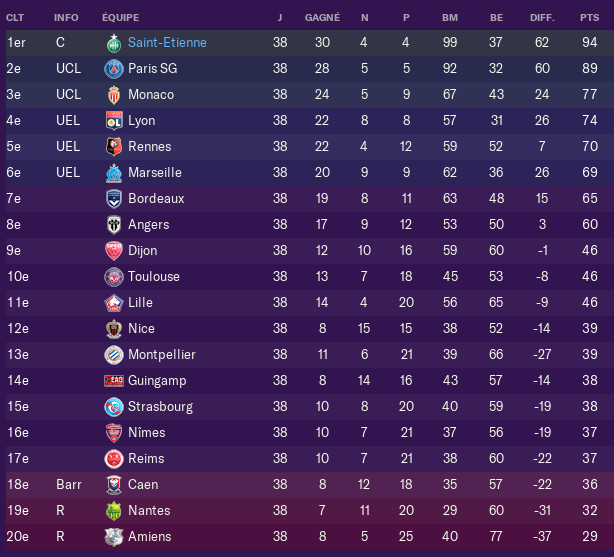Click the Bordeaux club badge
The height and width of the screenshot is (557, 614).
point(114,199)
